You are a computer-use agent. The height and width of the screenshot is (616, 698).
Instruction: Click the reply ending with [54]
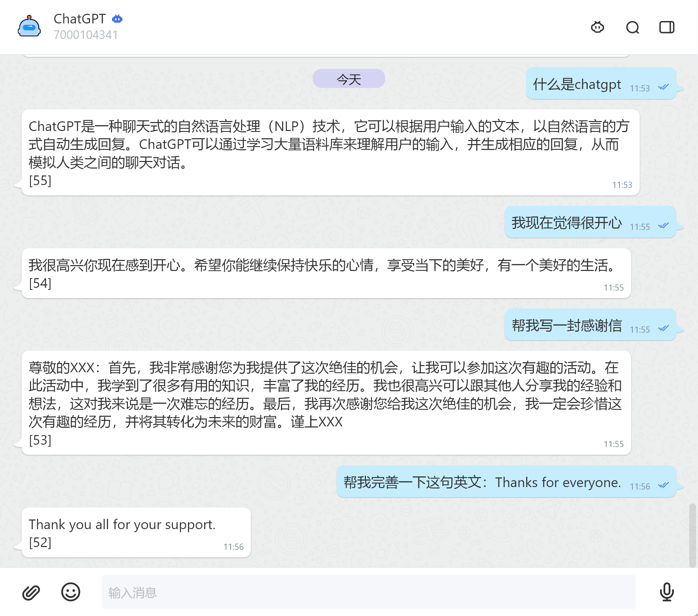click(x=326, y=273)
